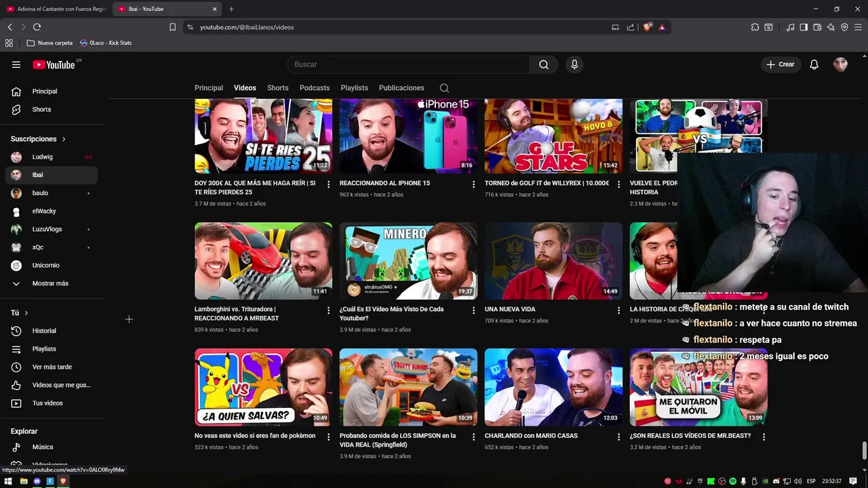Open Discord from the taskbar
The width and height of the screenshot is (868, 488).
click(37, 481)
